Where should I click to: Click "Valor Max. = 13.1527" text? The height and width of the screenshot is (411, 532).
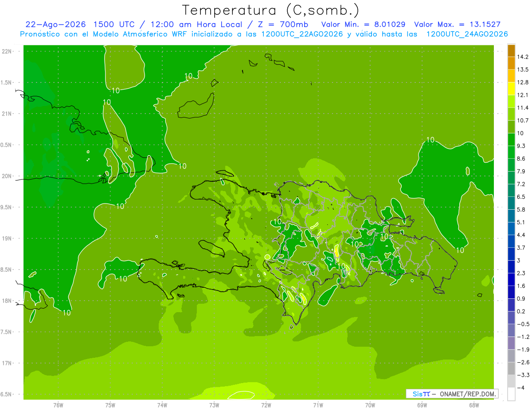coord(458,24)
